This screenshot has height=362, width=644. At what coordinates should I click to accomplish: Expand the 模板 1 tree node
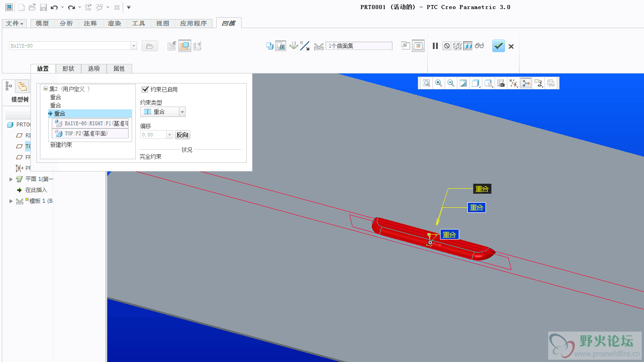[11, 201]
